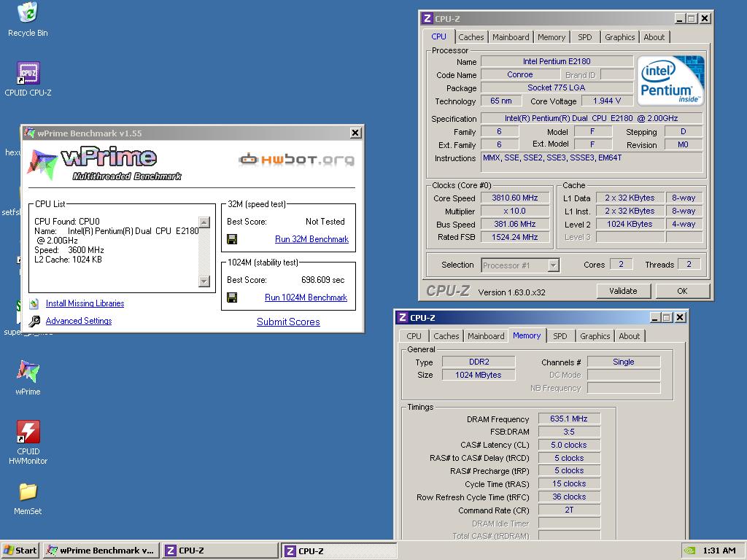Click the Advanced Settings wrench icon
The height and width of the screenshot is (560, 747).
[34, 322]
